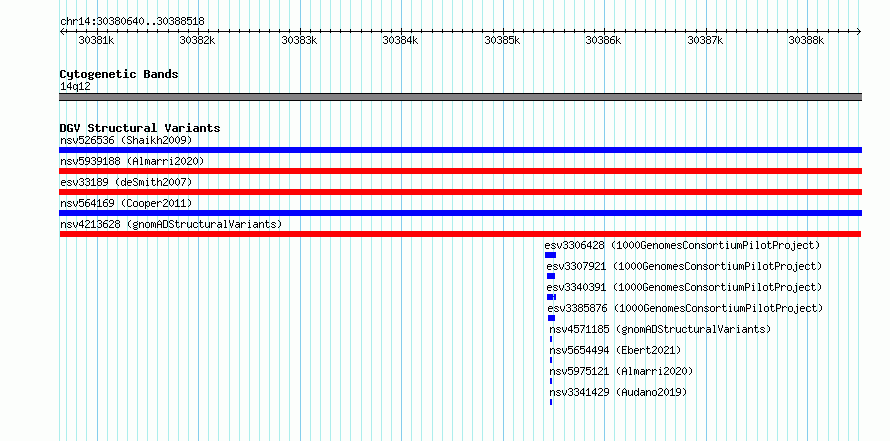The image size is (890, 441).
Task: Open esv33189 (deSmith2007) variant label
Action: [126, 182]
